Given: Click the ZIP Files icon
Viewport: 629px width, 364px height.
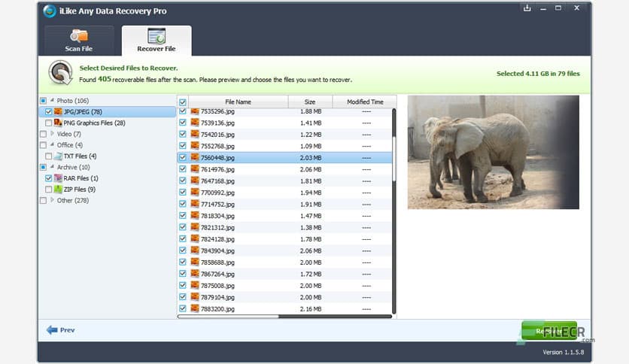Looking at the screenshot, I should (x=58, y=190).
